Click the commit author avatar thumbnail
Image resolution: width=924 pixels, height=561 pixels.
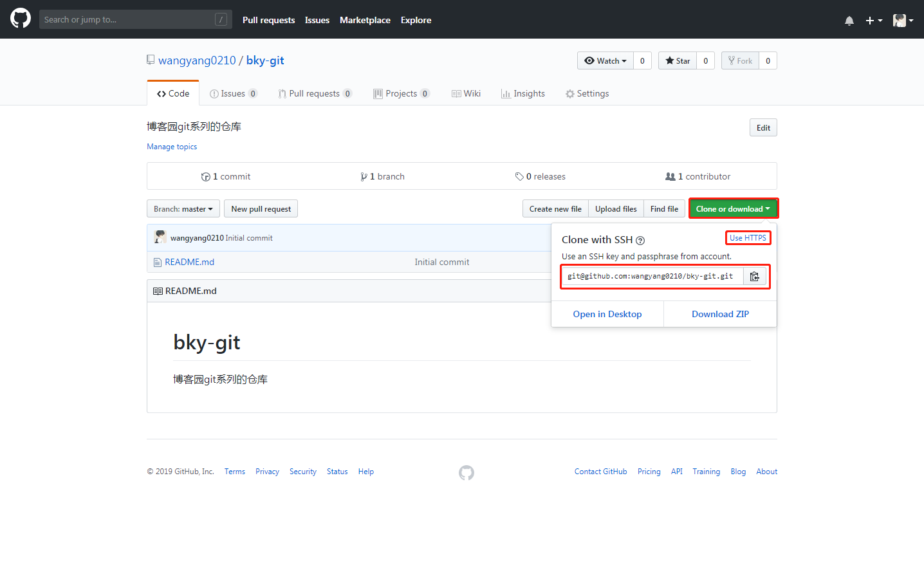[x=160, y=237]
